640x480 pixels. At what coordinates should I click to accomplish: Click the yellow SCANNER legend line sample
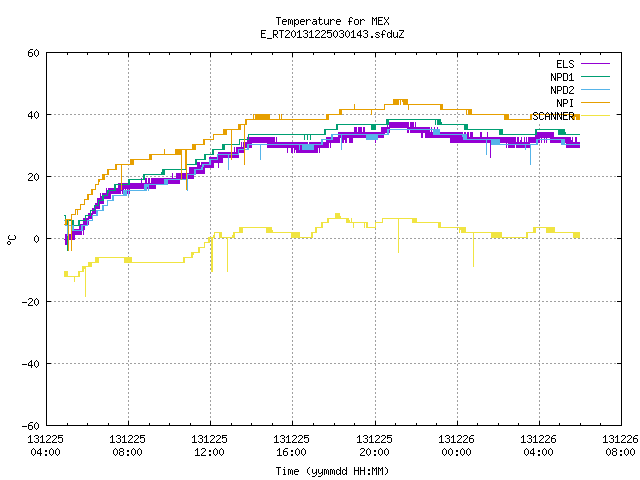[x=595, y=116]
